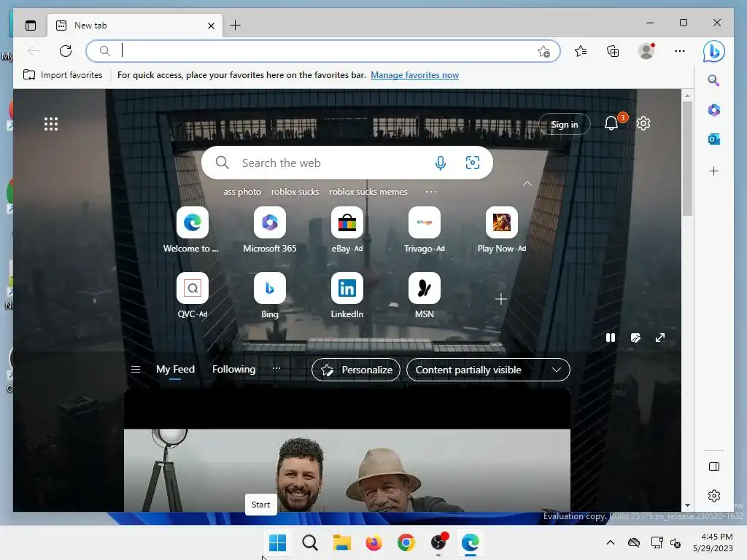Add a sidebar app with plus

point(713,171)
